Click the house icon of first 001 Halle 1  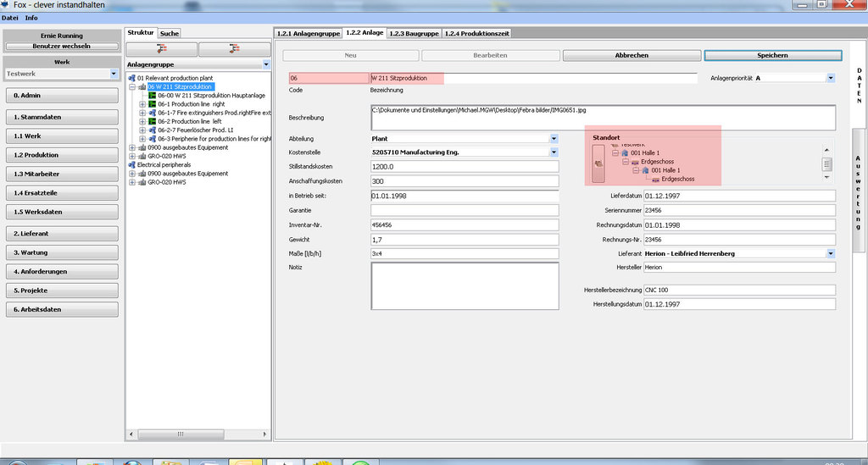624,153
